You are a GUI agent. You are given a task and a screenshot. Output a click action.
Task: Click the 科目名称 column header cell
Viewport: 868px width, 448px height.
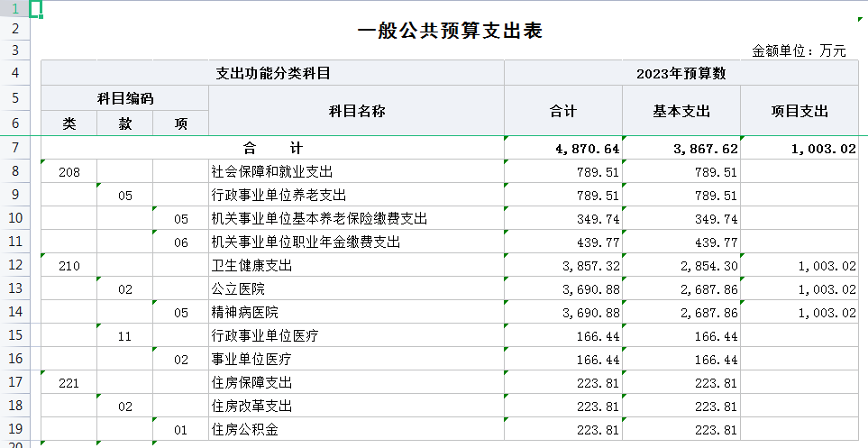pyautogui.click(x=356, y=111)
